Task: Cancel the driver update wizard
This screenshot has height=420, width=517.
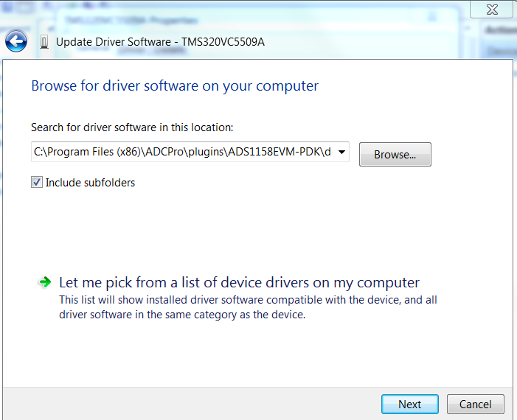Action: coord(475,404)
